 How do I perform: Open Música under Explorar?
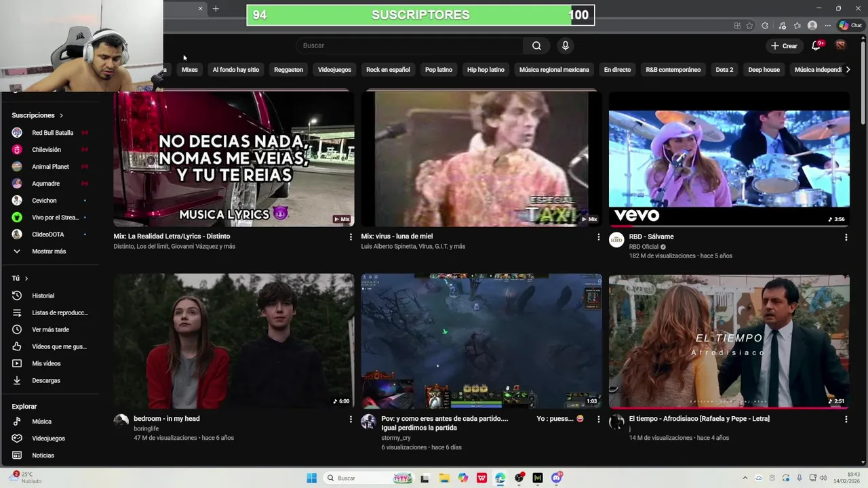[50, 422]
